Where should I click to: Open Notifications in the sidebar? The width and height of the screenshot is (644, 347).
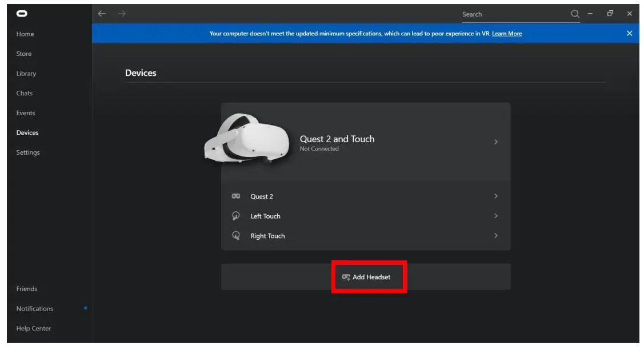tap(35, 309)
